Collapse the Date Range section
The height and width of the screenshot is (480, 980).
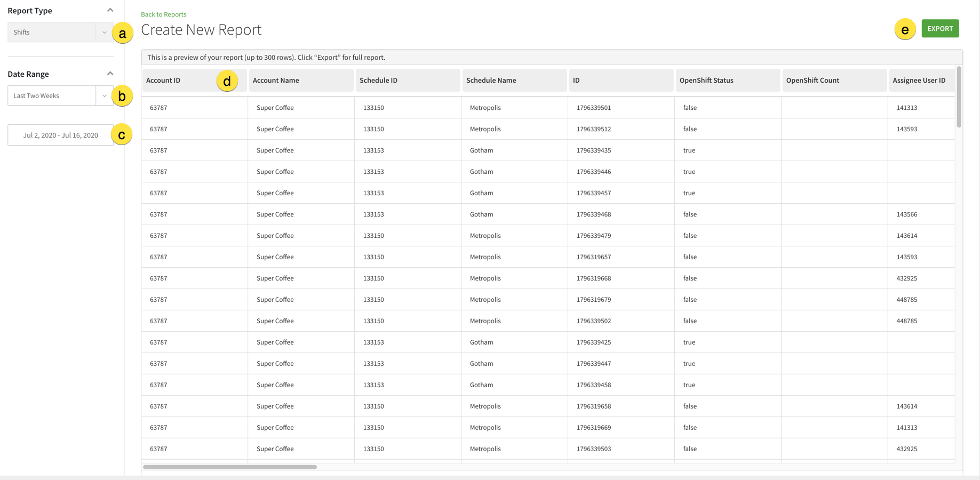point(110,73)
